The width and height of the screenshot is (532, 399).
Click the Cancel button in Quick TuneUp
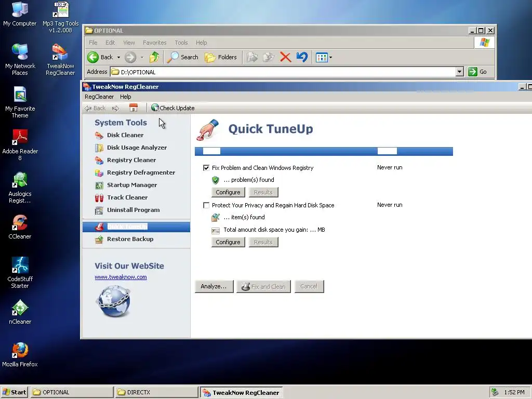click(309, 286)
